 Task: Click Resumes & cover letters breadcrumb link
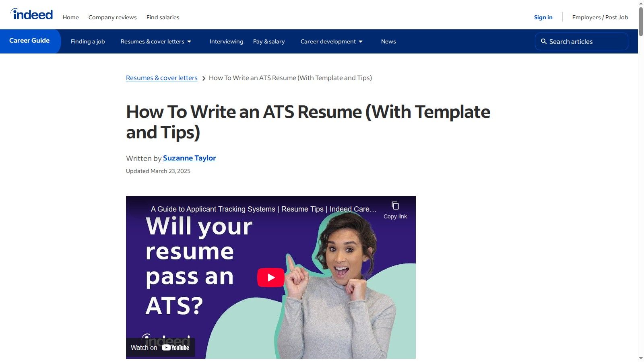click(161, 78)
